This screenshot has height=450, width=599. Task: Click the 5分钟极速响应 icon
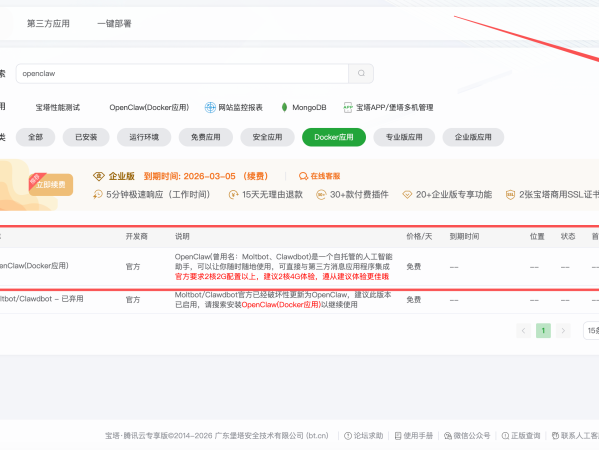(x=98, y=194)
